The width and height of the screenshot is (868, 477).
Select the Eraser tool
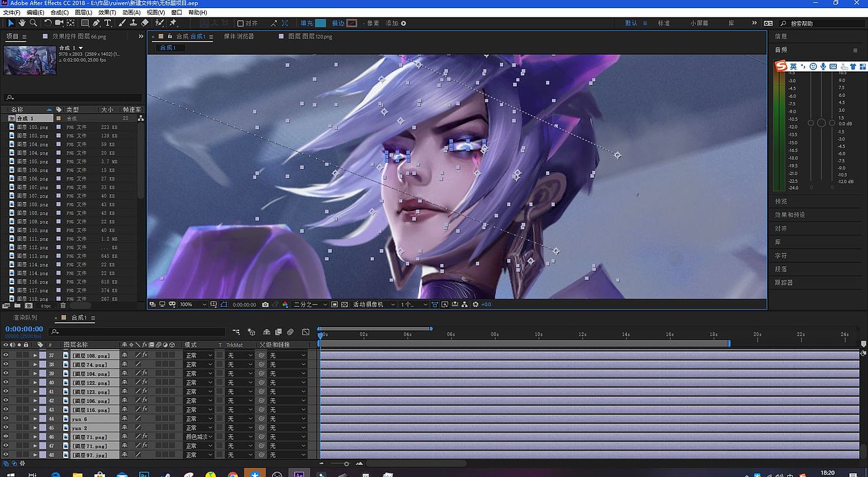144,23
